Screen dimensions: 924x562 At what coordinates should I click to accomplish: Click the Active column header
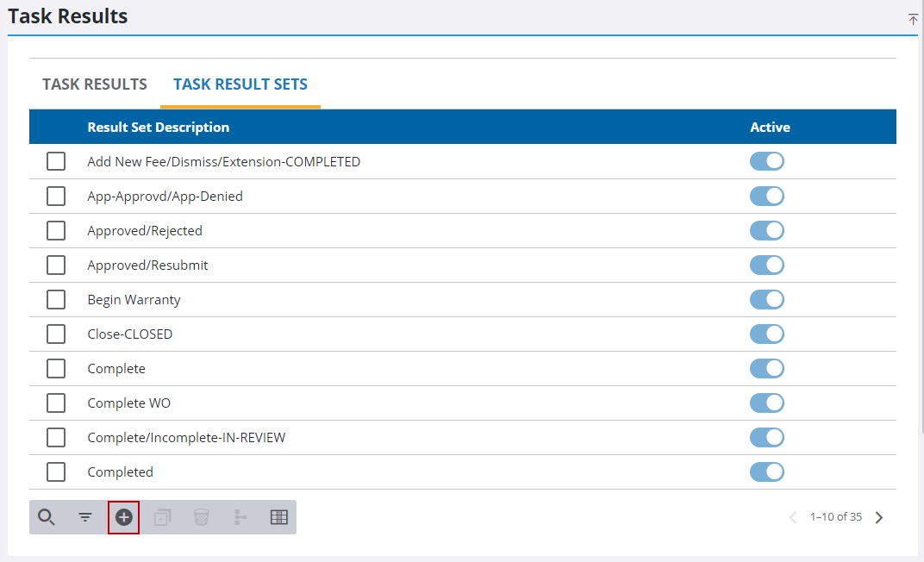tap(770, 128)
